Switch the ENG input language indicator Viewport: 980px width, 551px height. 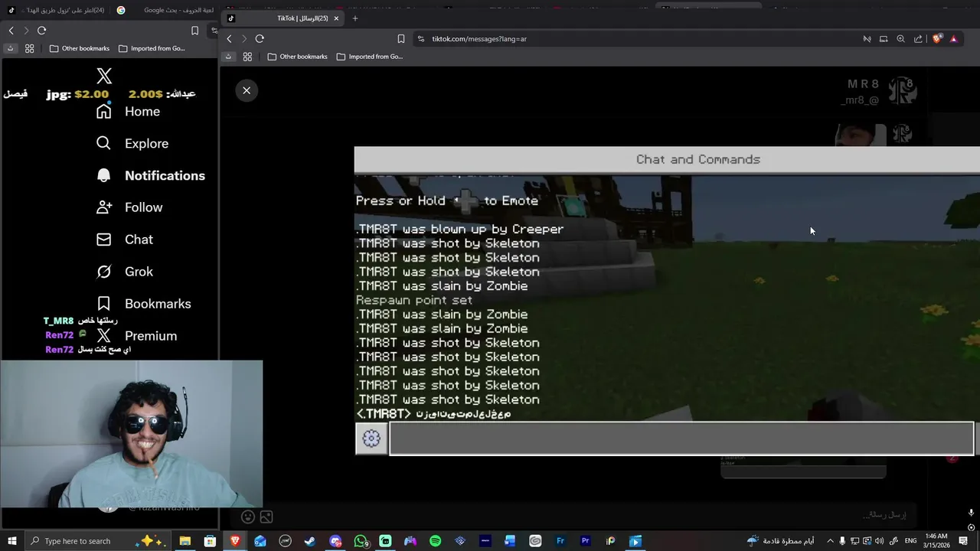click(x=910, y=541)
